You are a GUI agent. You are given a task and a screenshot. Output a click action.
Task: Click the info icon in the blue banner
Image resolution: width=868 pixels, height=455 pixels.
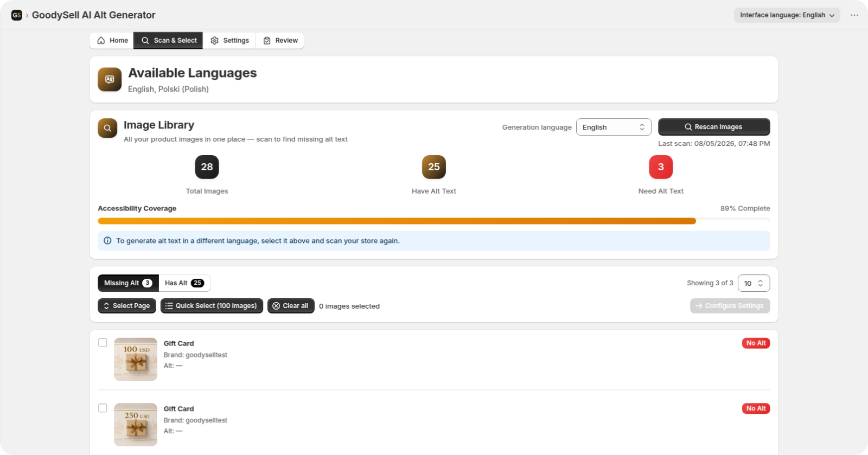pos(107,241)
